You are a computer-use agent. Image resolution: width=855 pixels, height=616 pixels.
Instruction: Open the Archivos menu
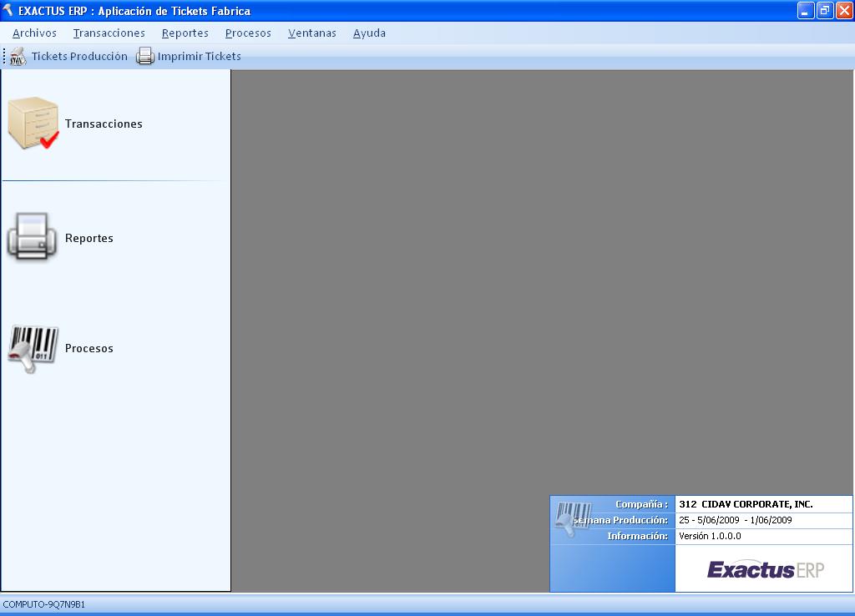pos(34,33)
